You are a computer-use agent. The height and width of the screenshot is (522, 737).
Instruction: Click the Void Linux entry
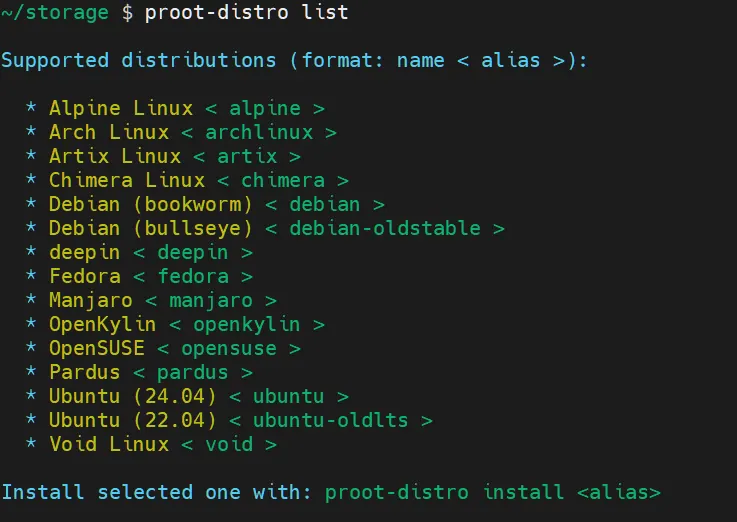pos(108,444)
